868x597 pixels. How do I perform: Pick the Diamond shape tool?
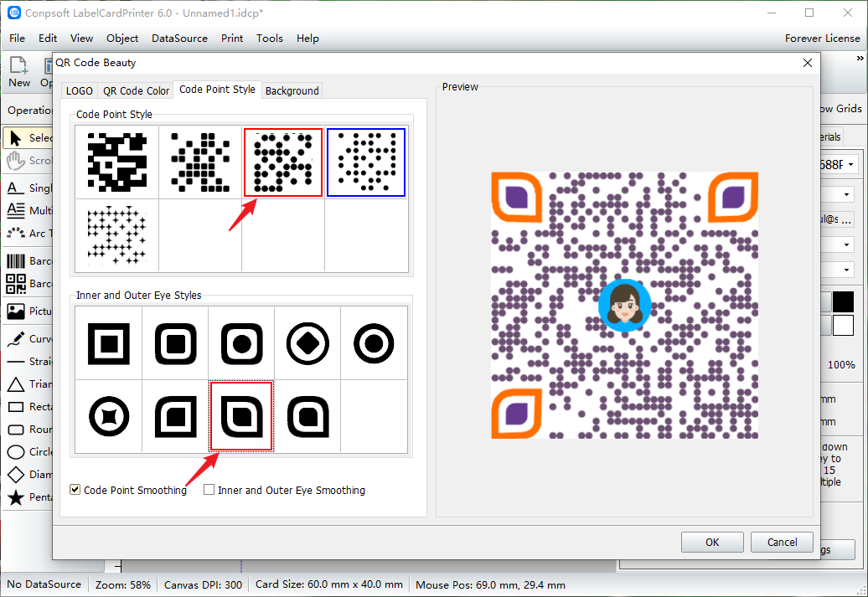(x=28, y=474)
